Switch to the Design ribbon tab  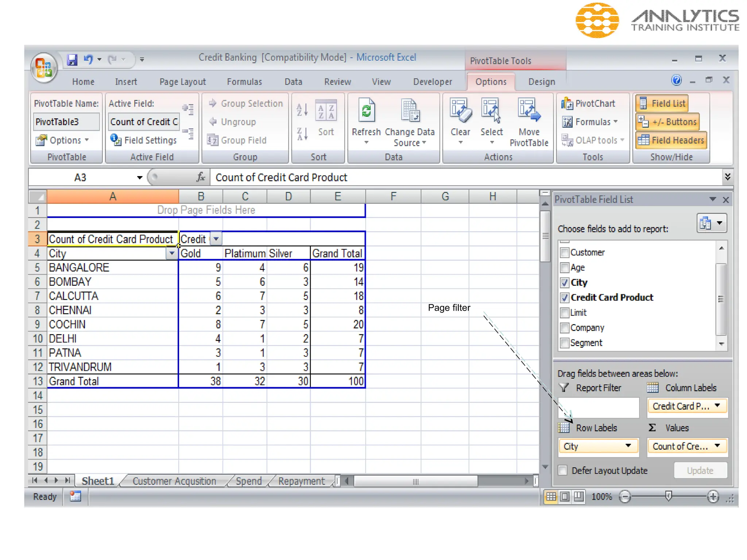point(541,82)
